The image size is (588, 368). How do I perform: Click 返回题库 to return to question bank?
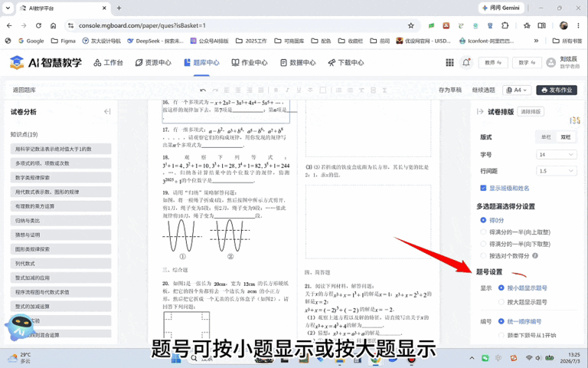tap(24, 90)
